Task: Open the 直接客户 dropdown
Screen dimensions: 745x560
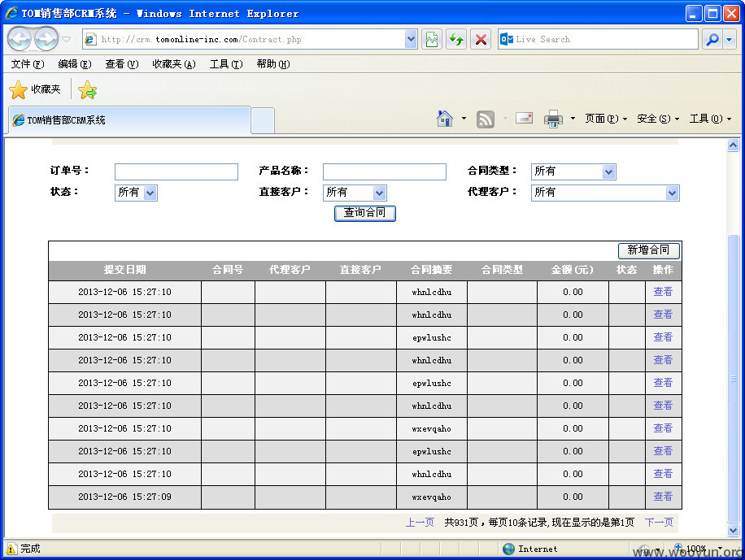Action: pos(355,193)
